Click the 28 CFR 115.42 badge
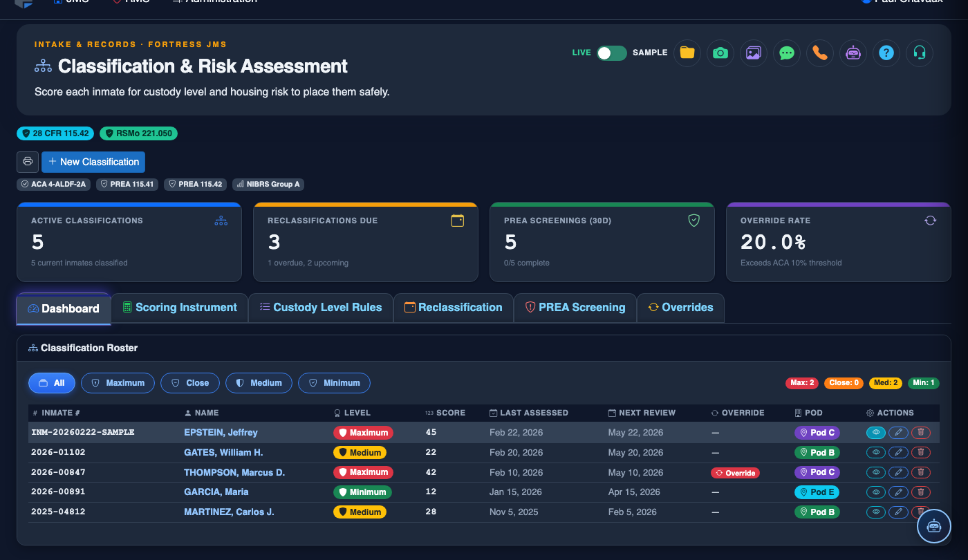968x560 pixels. point(55,133)
